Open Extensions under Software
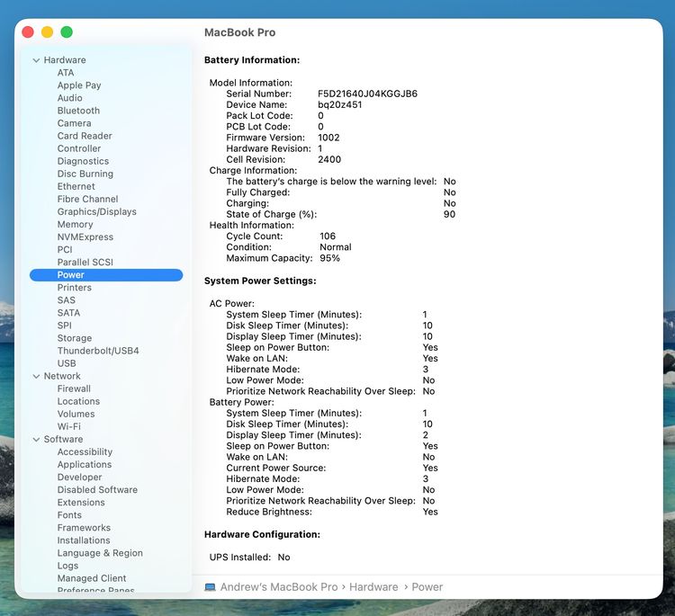This screenshot has width=675, height=616. [x=81, y=503]
